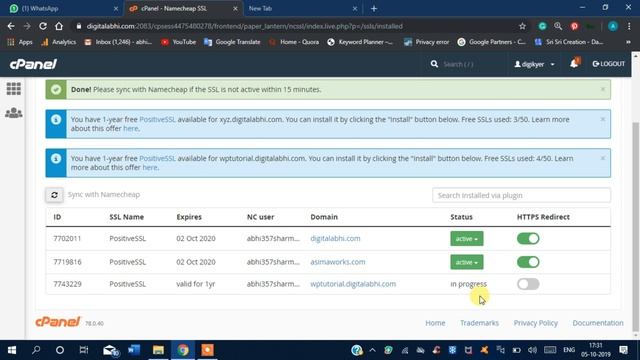This screenshot has height=360, width=640.
Task: Dismiss the wptutorial.digitalabhi.com info alert
Action: click(602, 158)
